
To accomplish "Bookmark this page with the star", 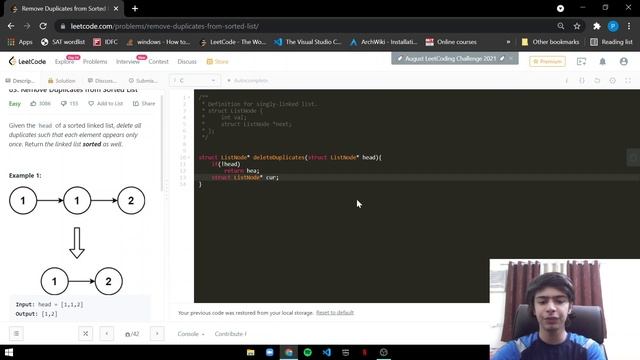I will 577,26.
